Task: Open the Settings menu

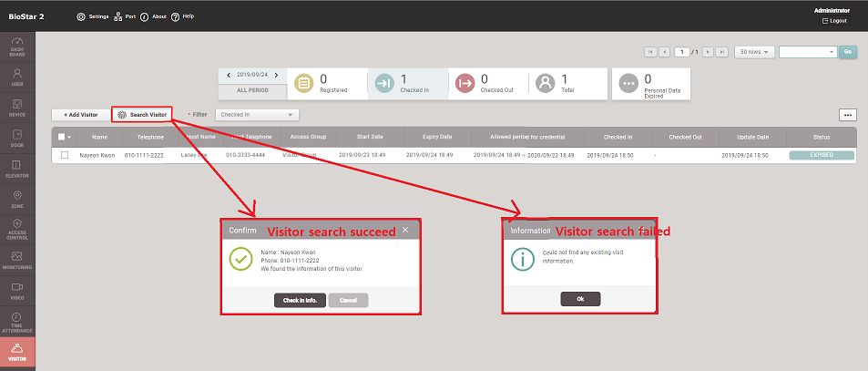Action: point(93,16)
